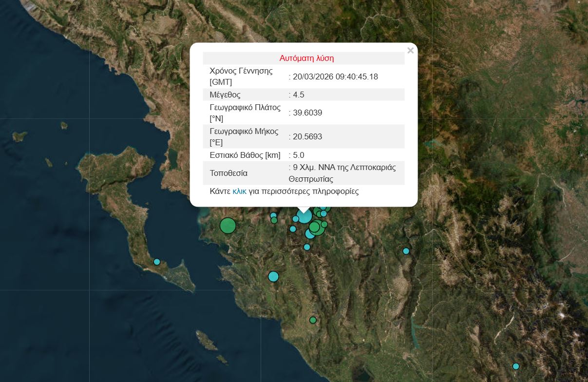Click the focal depth value 5.0
Viewport: 588px width, 382px height.
tap(298, 155)
